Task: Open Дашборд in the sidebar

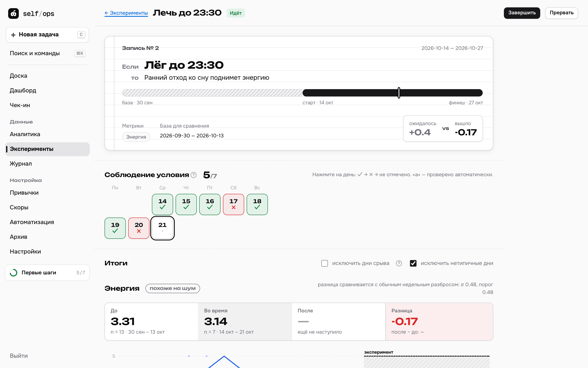Action: tap(47, 91)
